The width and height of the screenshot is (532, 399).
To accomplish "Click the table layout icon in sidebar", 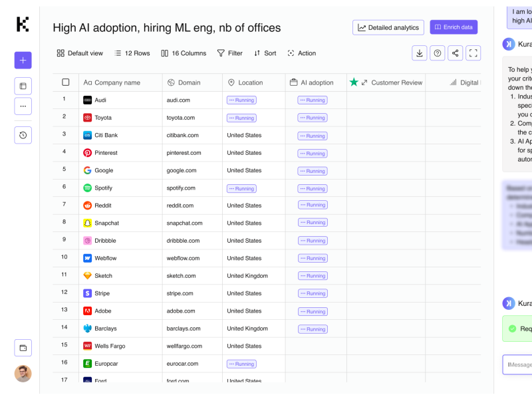I will pyautogui.click(x=23, y=86).
